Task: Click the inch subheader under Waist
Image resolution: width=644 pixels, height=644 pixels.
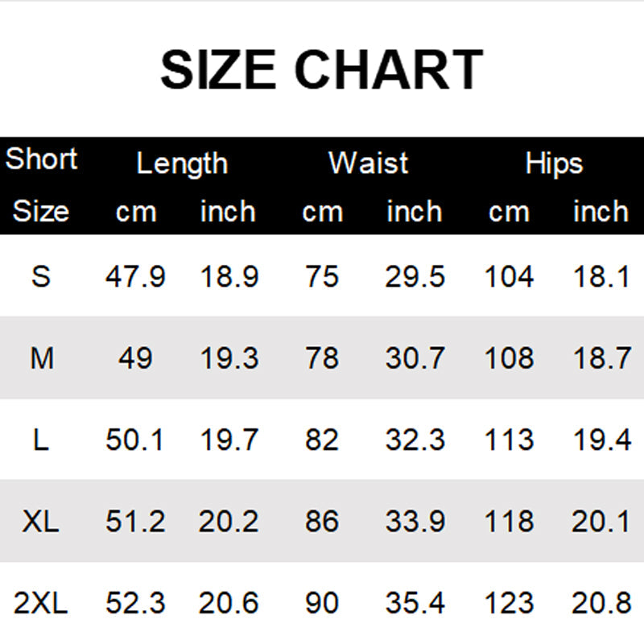Action: tap(415, 212)
